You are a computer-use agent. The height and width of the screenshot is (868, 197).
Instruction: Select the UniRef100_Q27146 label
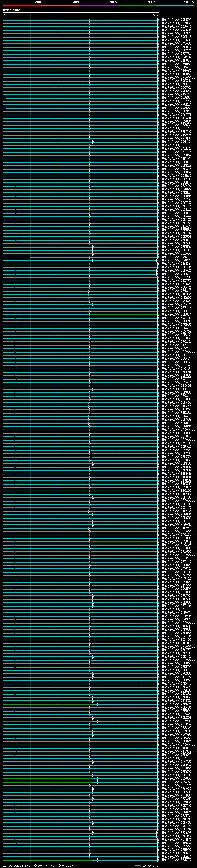tap(177, 308)
